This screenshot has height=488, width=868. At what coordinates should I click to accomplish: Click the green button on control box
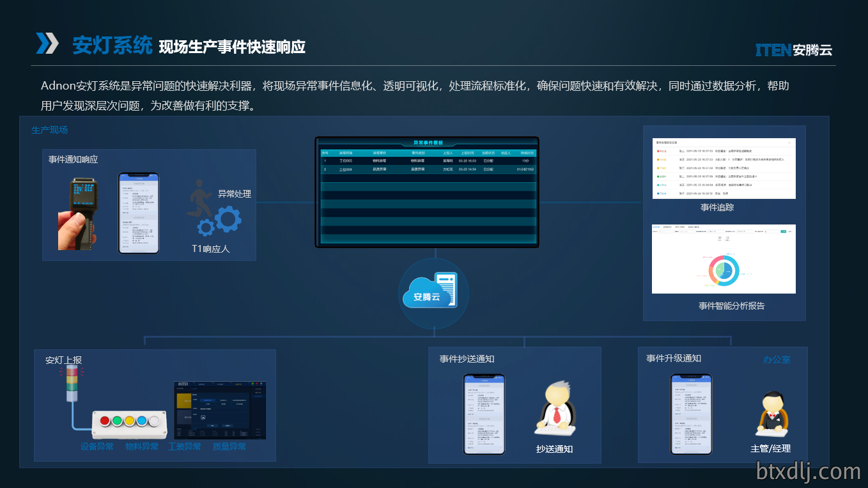117,421
